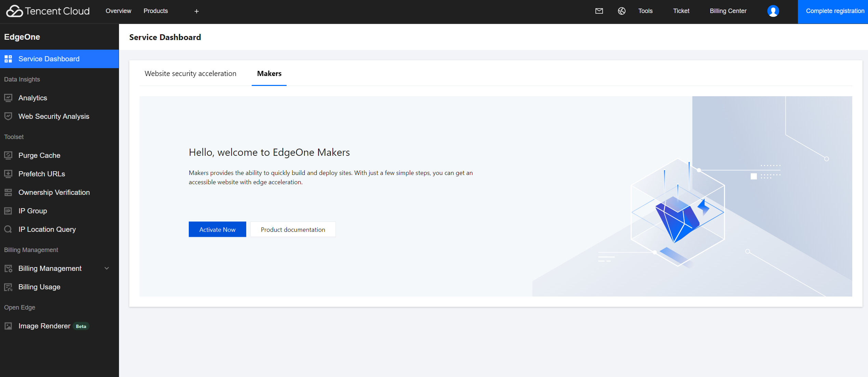
Task: Click the Toolset section label
Action: (x=14, y=137)
